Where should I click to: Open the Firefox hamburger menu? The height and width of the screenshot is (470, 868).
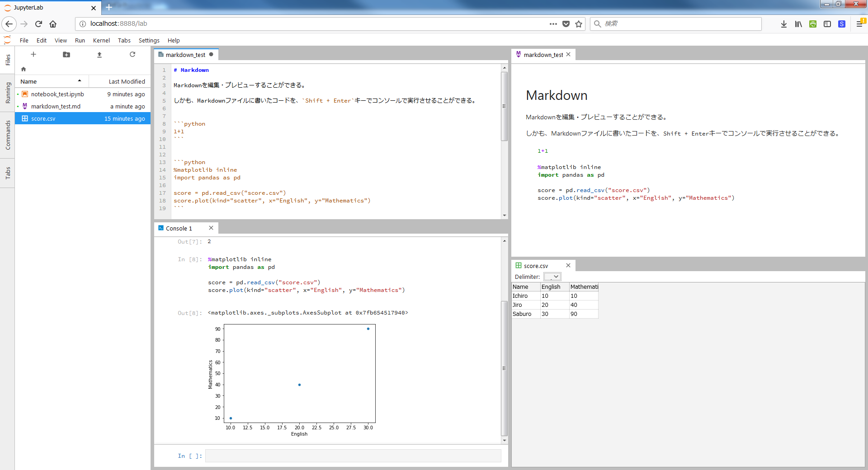[860, 24]
